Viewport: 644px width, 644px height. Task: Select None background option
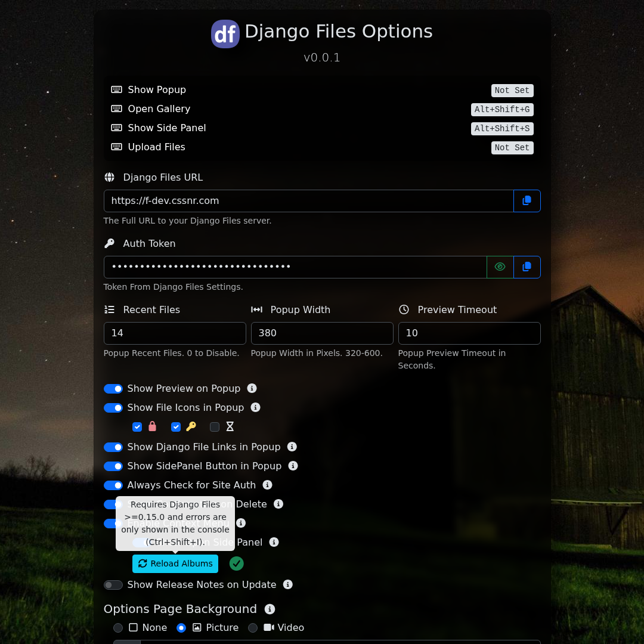coord(118,628)
